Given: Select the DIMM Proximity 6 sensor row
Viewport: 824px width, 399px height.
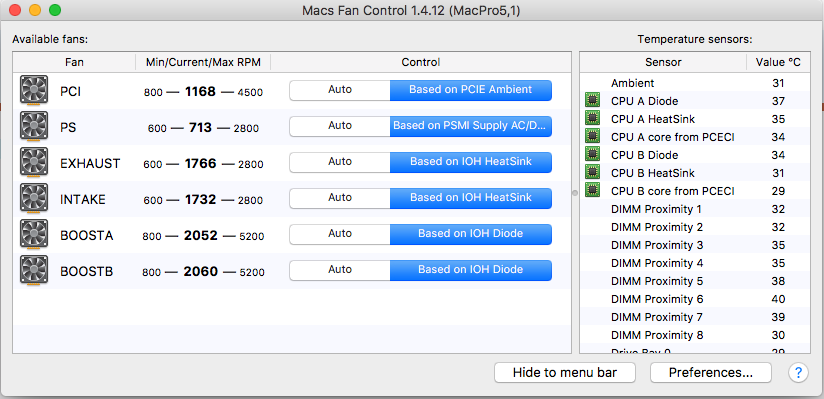Looking at the screenshot, I should tap(694, 299).
